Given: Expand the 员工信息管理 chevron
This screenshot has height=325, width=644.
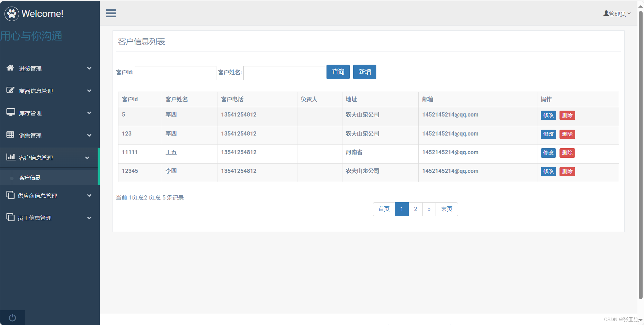Looking at the screenshot, I should pos(89,218).
